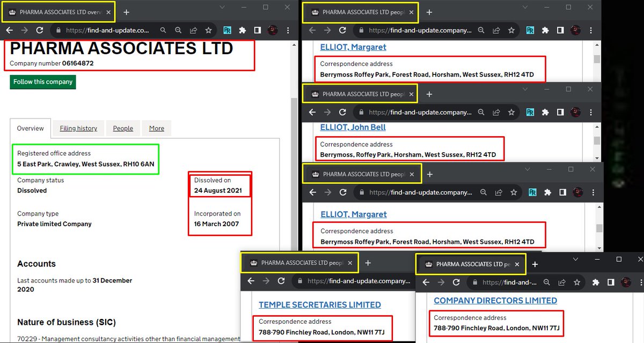Open side panel in ELLIOT, John Bell window
This screenshot has width=644, height=343.
click(560, 112)
